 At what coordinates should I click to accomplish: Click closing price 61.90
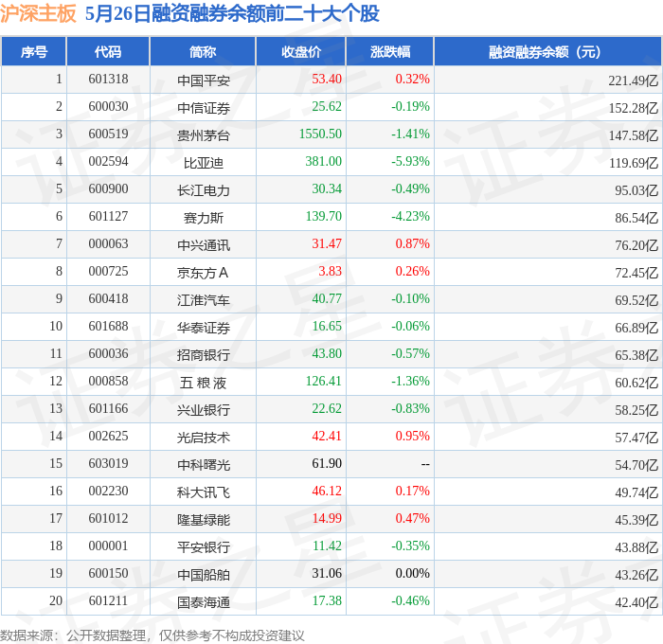pos(327,464)
